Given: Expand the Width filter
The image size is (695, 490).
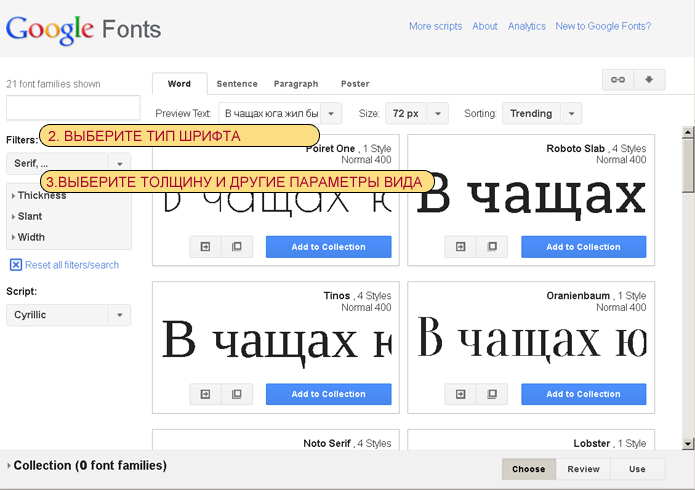Looking at the screenshot, I should point(28,237).
